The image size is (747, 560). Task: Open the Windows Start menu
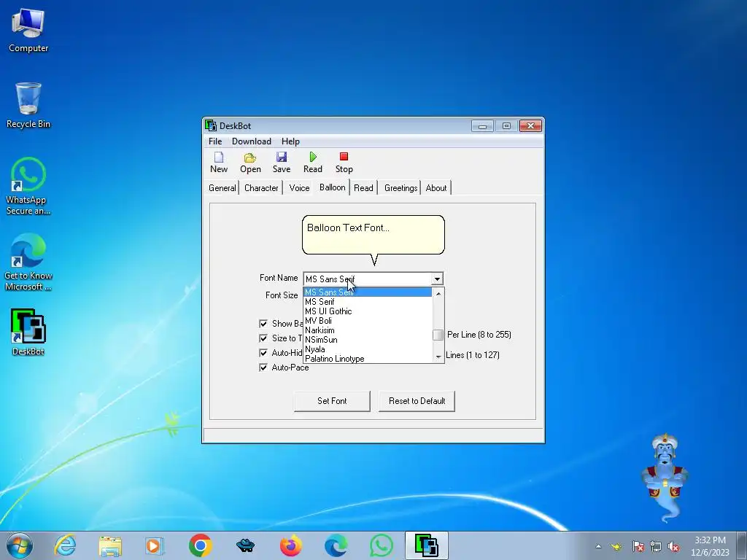point(20,545)
